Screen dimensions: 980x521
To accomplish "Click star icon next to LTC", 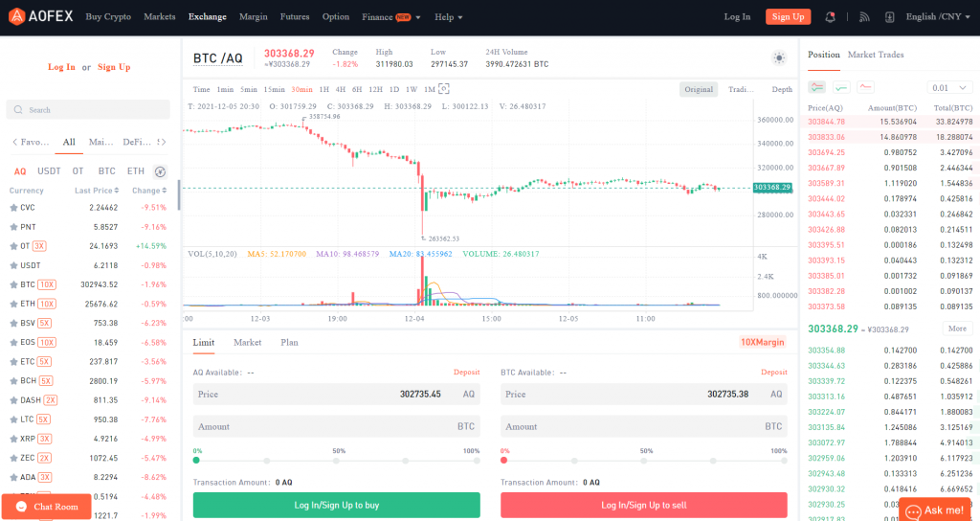I will pos(13,419).
